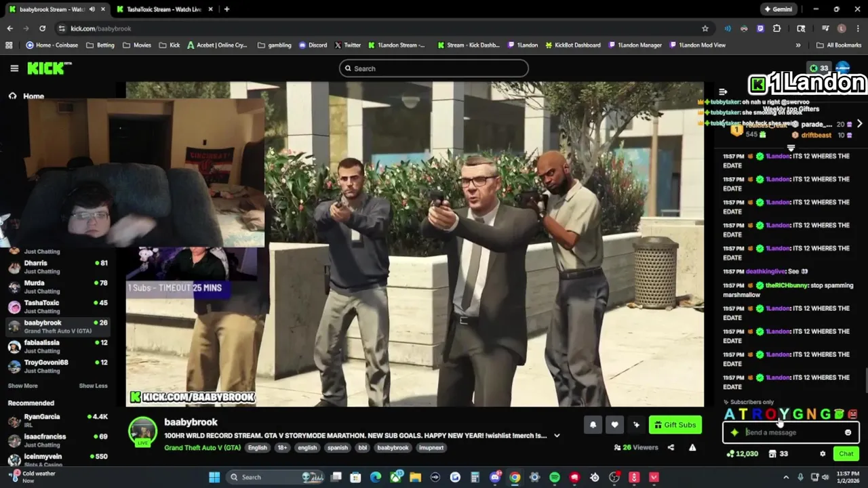This screenshot has height=488, width=868.
Task: Focus the Send a message chat input
Action: (x=792, y=432)
